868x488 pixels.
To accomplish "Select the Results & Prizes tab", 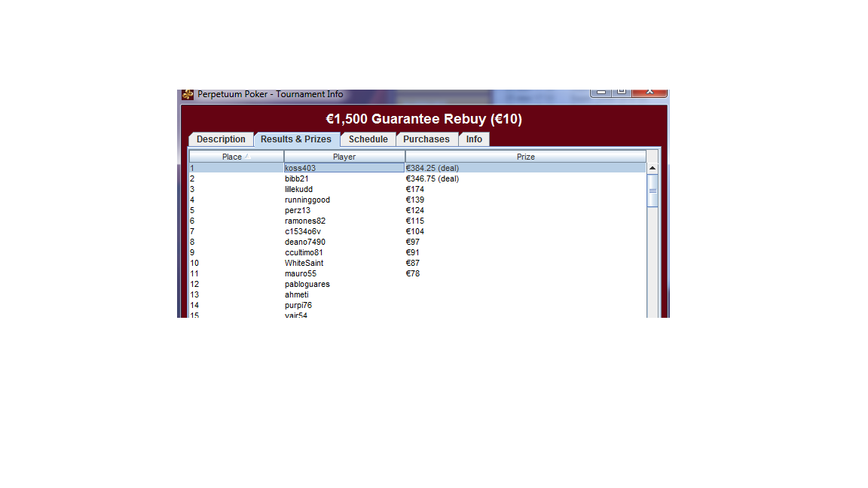I will pyautogui.click(x=296, y=139).
